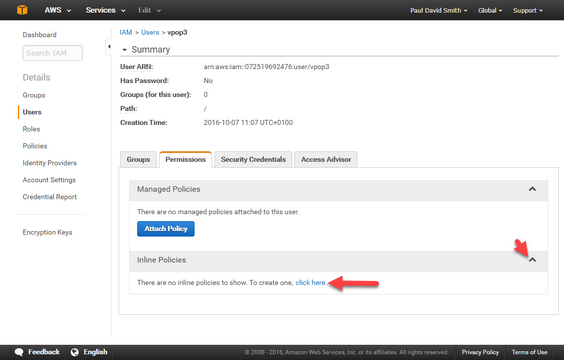Click the 'click here' inline policy link
The width and height of the screenshot is (564, 360).
(x=310, y=283)
